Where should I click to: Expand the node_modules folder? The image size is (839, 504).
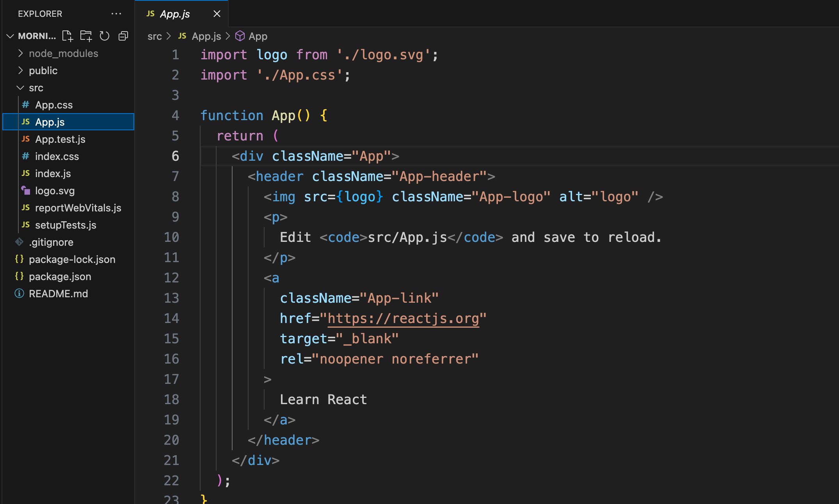(x=63, y=53)
